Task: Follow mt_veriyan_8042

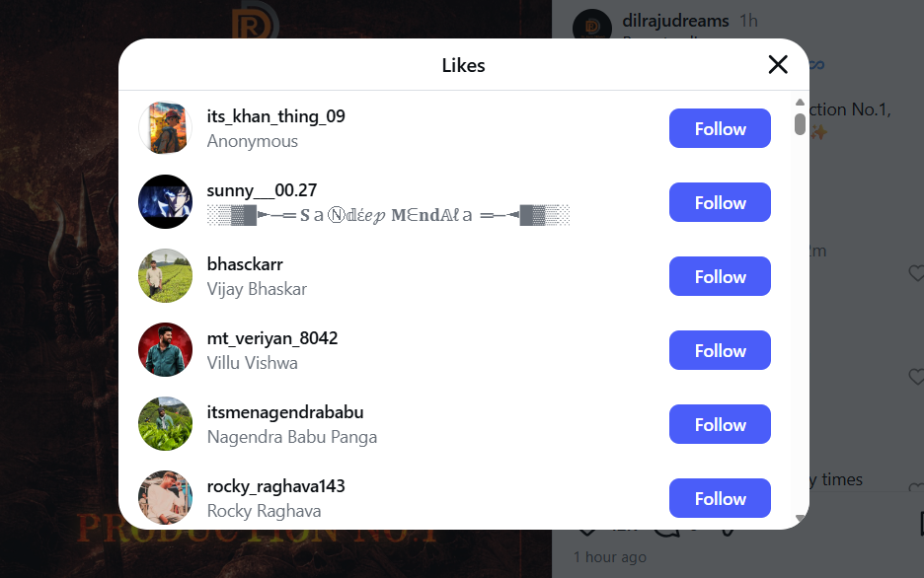Action: tap(720, 350)
